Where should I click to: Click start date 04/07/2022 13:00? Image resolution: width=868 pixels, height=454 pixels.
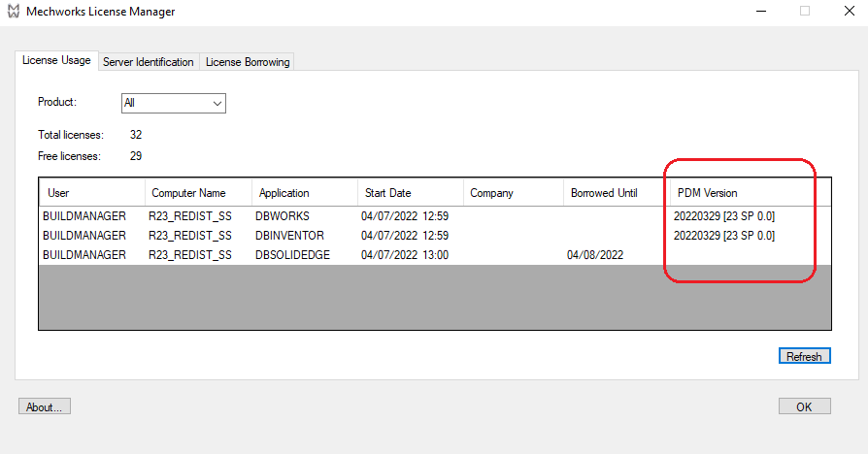405,255
